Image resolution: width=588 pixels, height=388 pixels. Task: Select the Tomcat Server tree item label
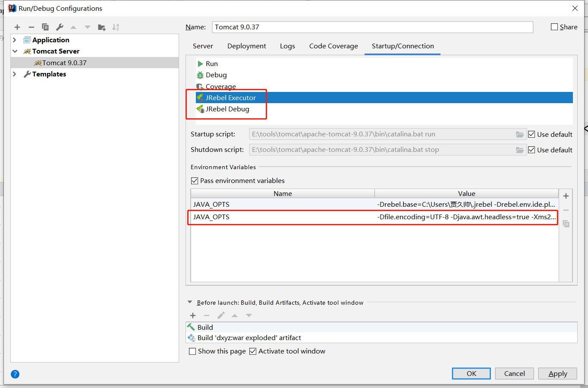pos(56,51)
